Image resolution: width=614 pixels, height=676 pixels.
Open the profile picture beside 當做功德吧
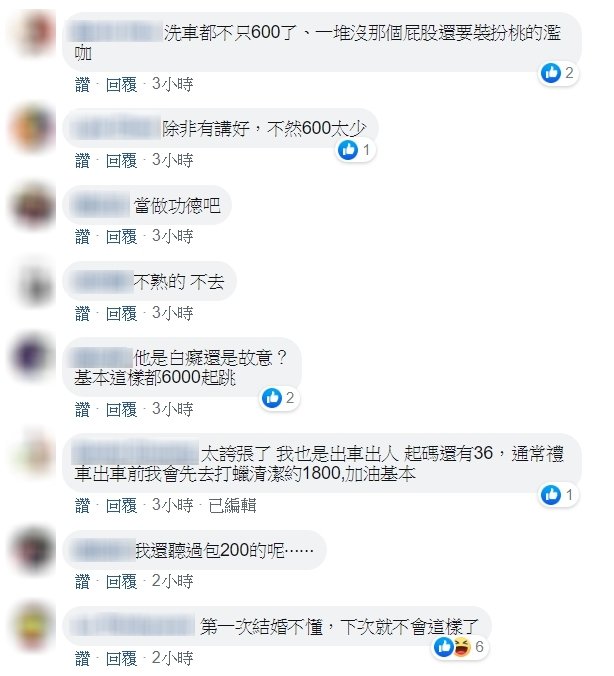pyautogui.click(x=33, y=206)
